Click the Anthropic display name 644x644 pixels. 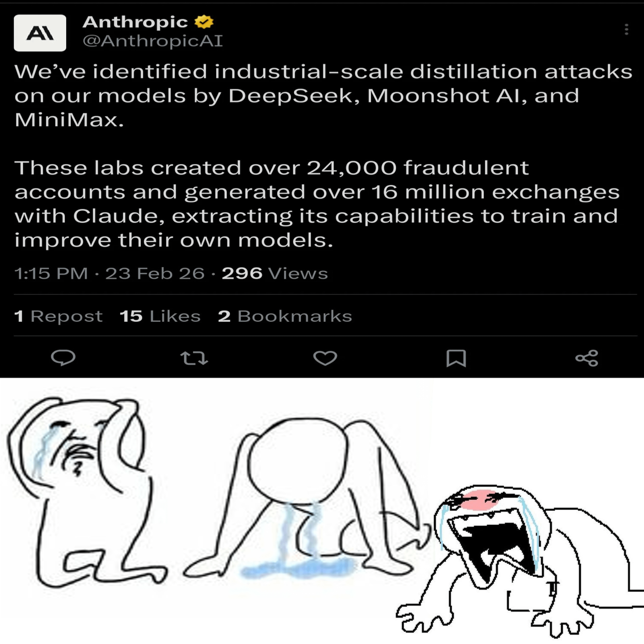coord(135,22)
